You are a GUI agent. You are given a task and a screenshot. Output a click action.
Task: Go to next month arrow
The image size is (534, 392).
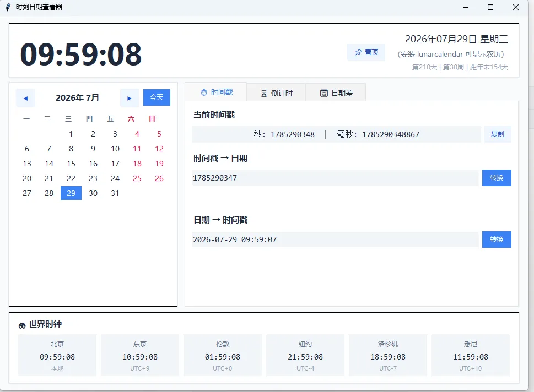coord(130,98)
